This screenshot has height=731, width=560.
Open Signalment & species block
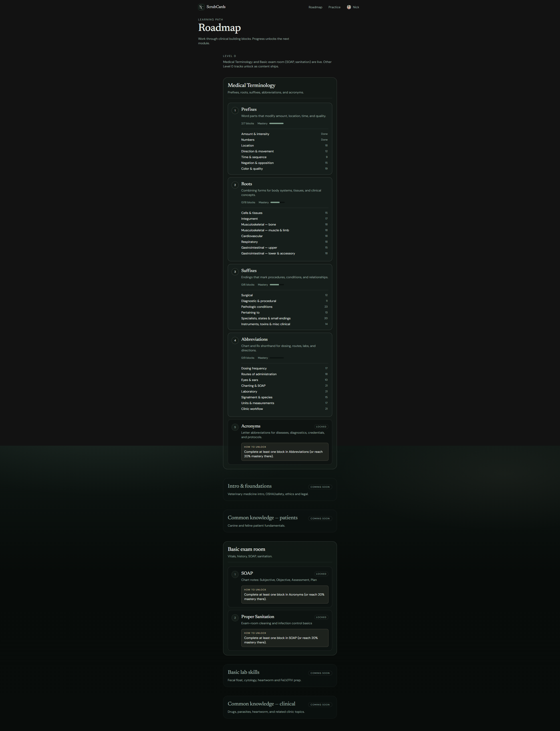[x=284, y=397]
